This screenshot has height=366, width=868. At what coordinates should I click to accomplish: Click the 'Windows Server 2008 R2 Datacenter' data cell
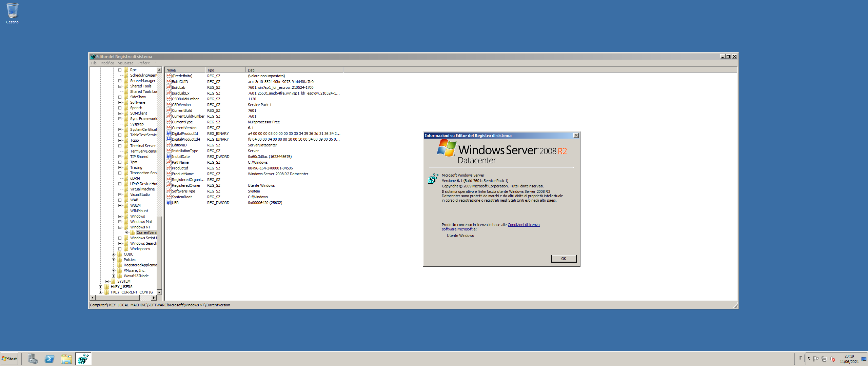278,174
